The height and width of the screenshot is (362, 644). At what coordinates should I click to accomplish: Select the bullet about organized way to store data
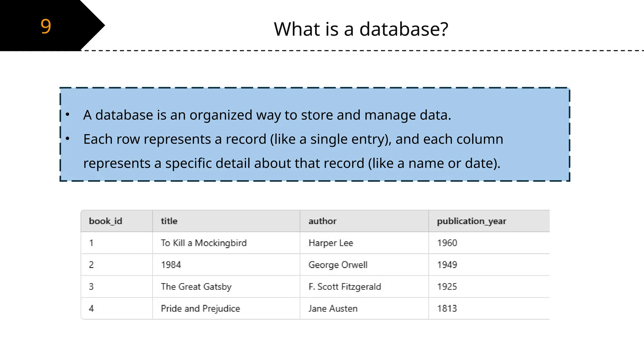tap(267, 115)
